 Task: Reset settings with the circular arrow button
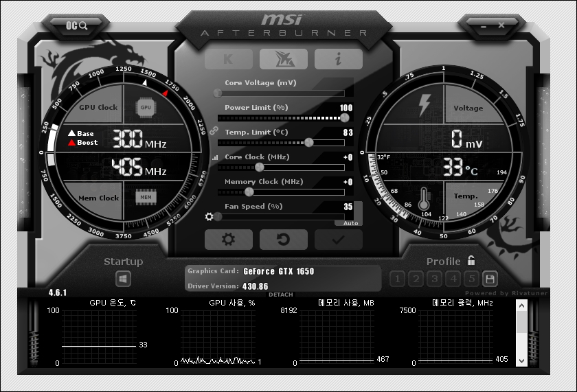click(x=283, y=240)
